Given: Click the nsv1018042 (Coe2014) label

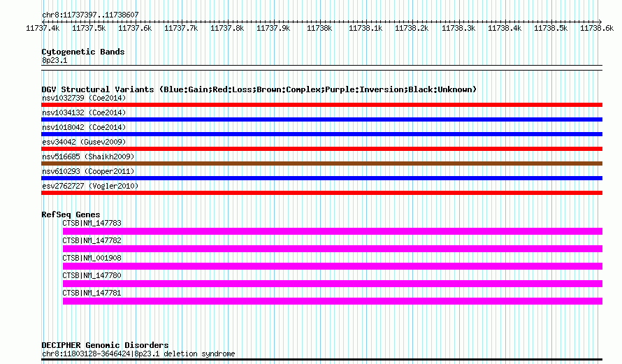Looking at the screenshot, I should pos(84,127).
